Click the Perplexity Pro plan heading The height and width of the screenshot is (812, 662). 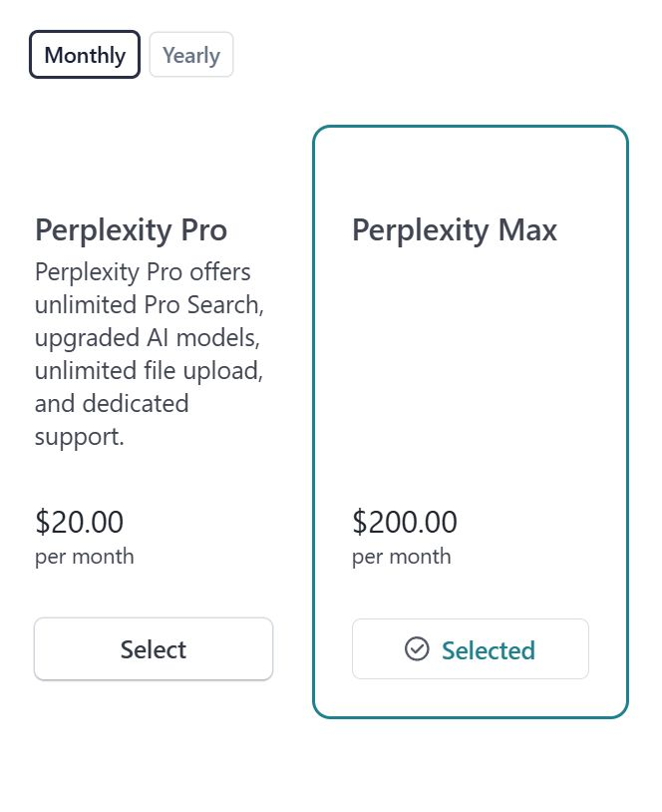[x=131, y=229]
